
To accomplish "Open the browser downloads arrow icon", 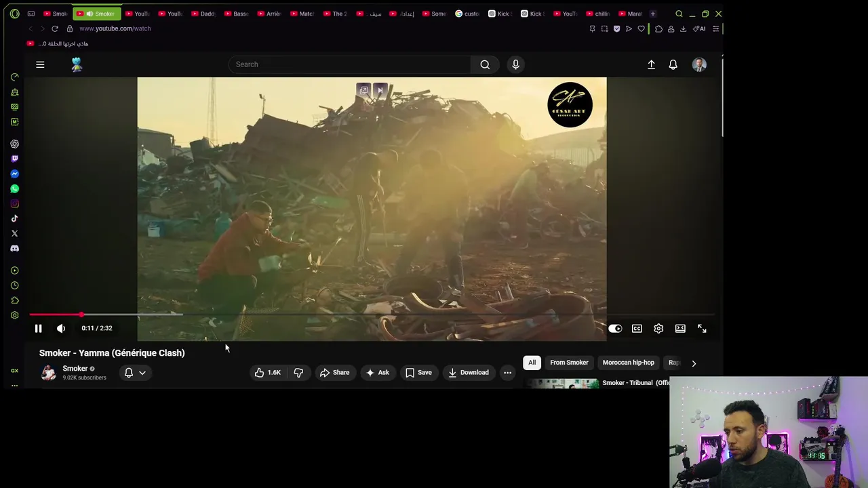I will tap(683, 28).
